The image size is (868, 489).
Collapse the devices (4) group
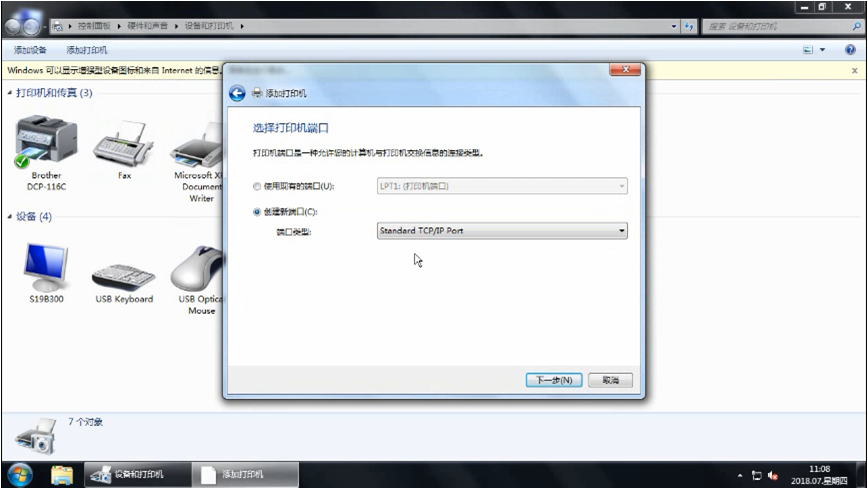click(x=10, y=217)
